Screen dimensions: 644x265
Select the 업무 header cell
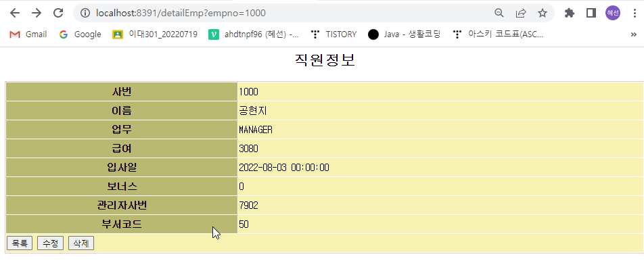coord(122,130)
